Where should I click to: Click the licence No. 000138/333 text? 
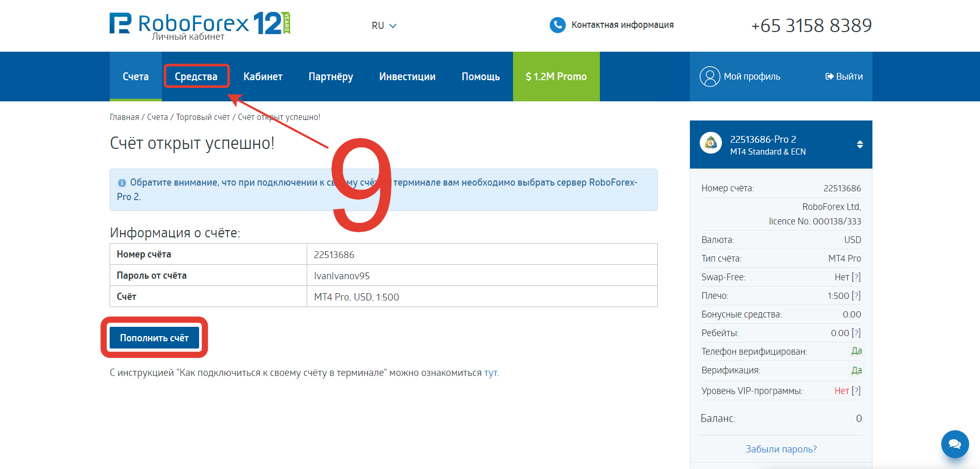click(815, 221)
